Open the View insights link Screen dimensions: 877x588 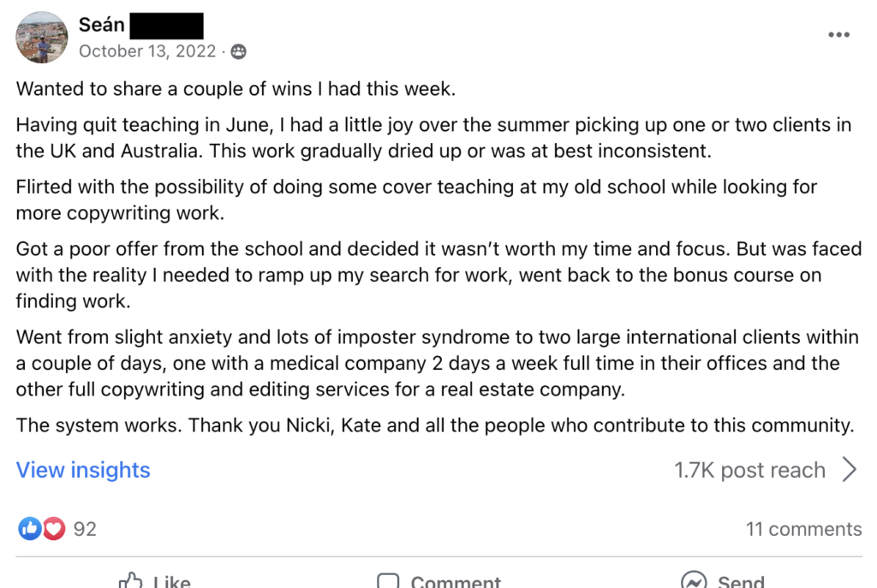point(83,470)
